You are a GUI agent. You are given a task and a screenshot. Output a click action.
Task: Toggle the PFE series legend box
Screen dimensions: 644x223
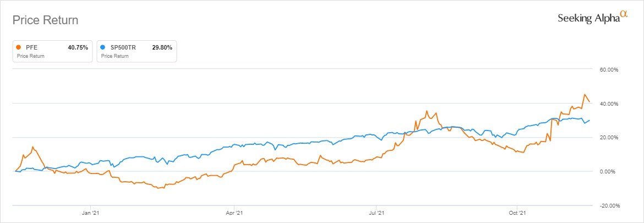point(53,51)
